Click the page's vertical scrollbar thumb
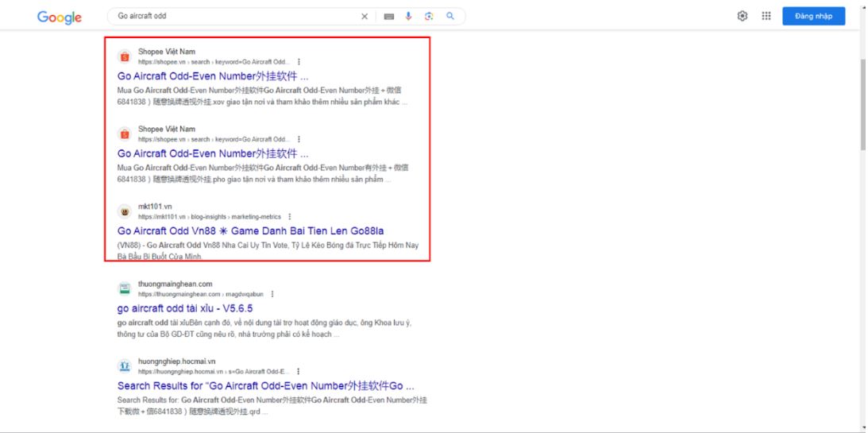Viewport: 868px width, 433px height. [x=862, y=103]
